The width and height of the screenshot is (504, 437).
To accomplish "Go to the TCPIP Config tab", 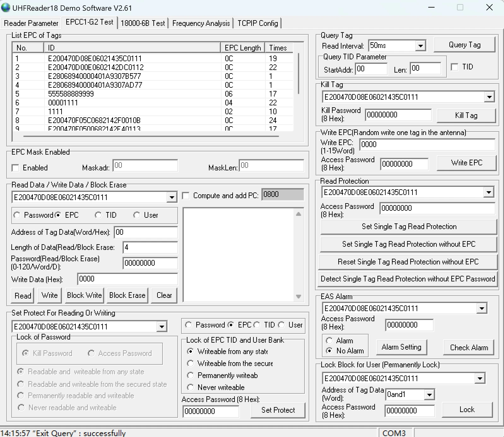I will [x=258, y=23].
